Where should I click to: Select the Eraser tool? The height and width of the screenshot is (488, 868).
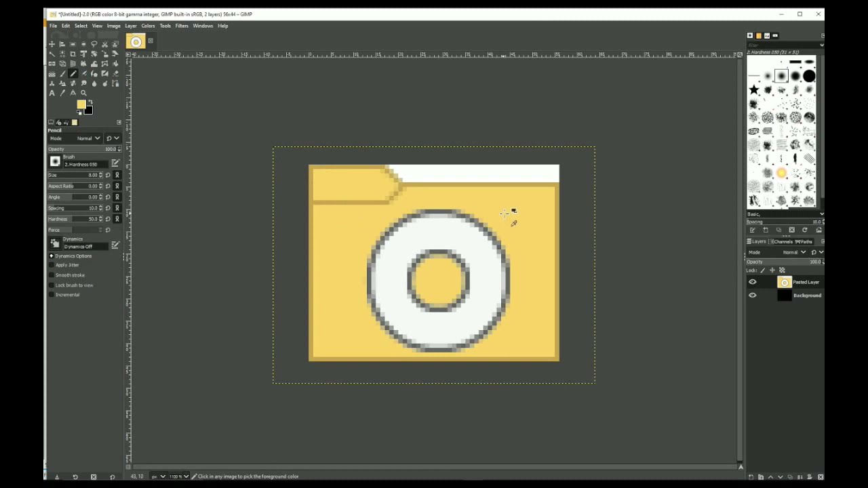pos(115,73)
